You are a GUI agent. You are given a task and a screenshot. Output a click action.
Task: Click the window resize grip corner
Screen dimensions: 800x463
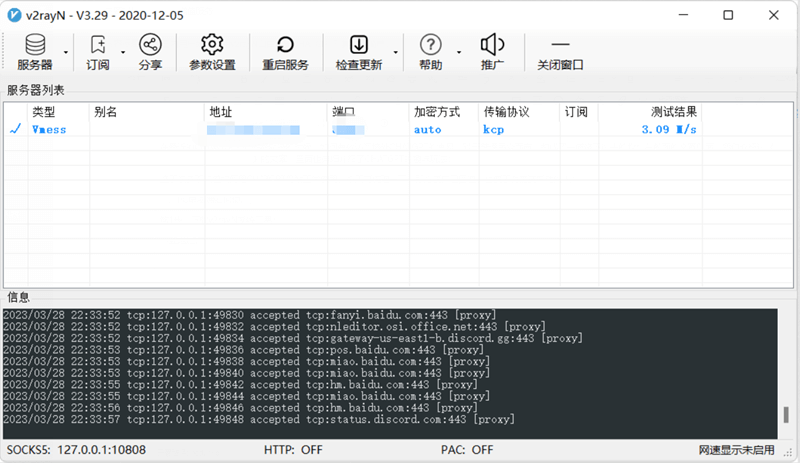(x=789, y=452)
